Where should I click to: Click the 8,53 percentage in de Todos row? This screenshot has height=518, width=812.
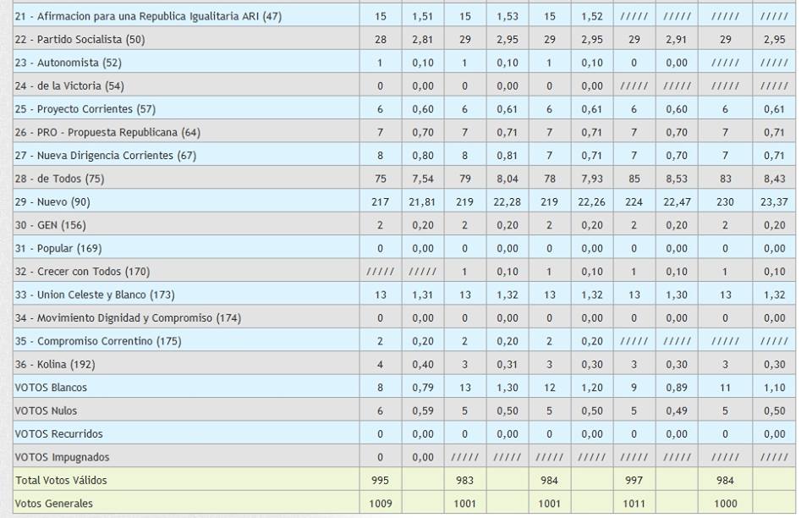click(677, 179)
